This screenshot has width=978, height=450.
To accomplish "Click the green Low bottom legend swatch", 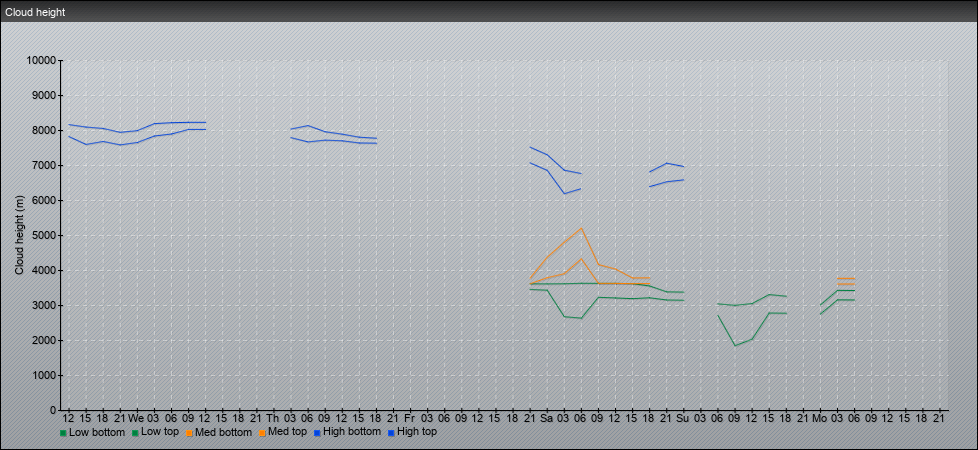I will pos(63,432).
